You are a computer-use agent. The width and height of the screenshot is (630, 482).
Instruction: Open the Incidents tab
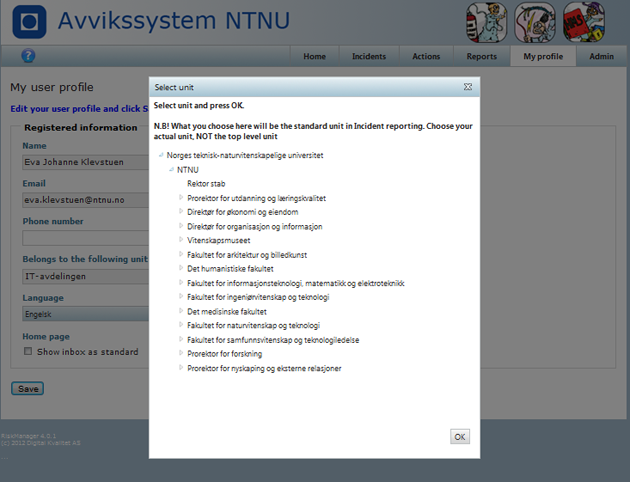pyautogui.click(x=369, y=56)
